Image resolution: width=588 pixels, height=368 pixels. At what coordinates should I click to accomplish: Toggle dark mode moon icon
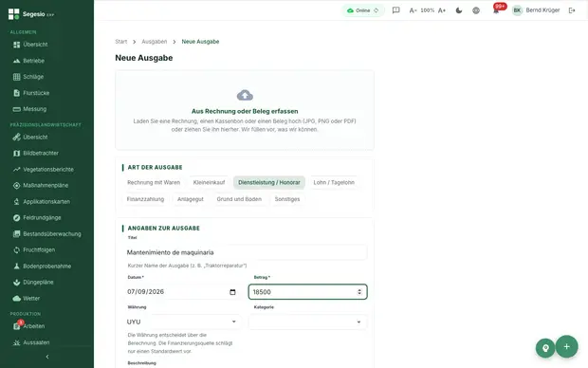click(x=459, y=10)
